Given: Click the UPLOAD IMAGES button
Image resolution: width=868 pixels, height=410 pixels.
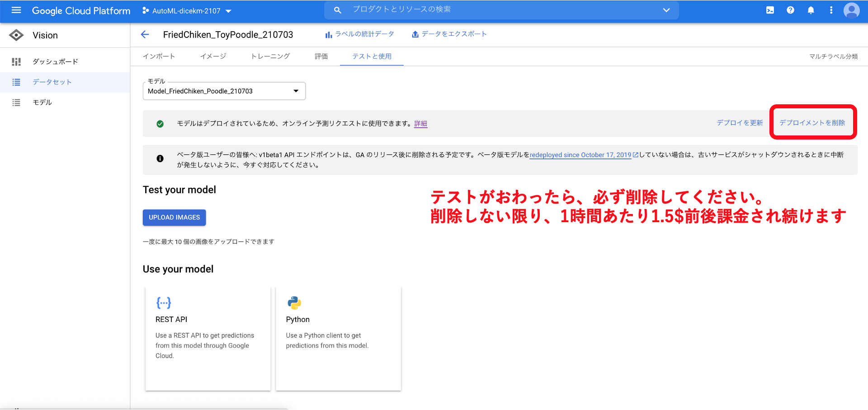Looking at the screenshot, I should pos(174,217).
